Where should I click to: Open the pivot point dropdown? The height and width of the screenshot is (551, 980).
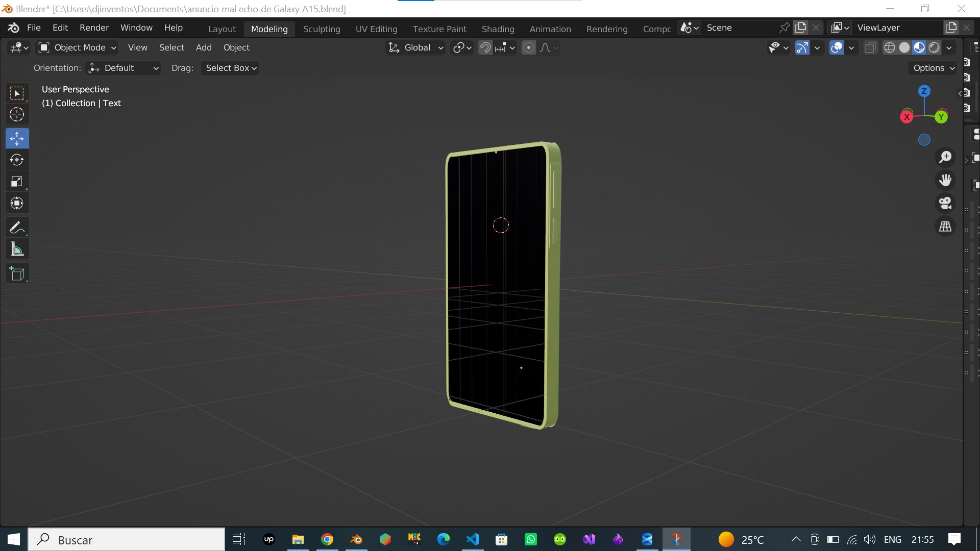[x=462, y=47]
